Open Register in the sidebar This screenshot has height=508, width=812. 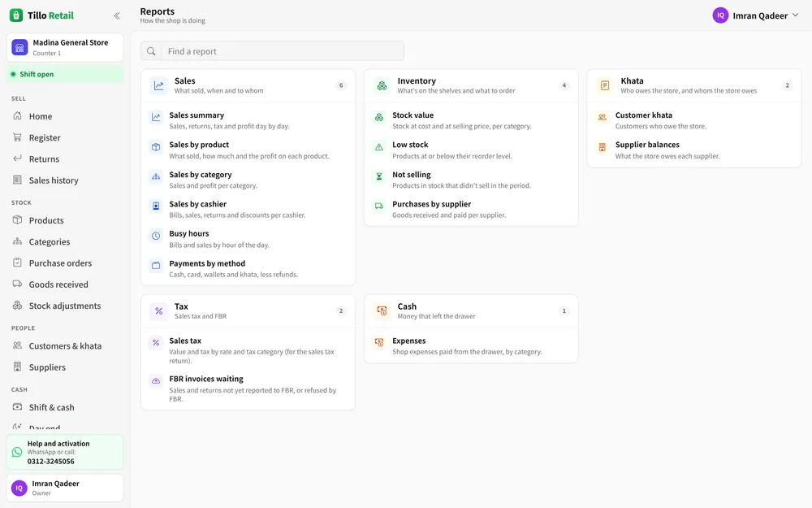coord(65,137)
